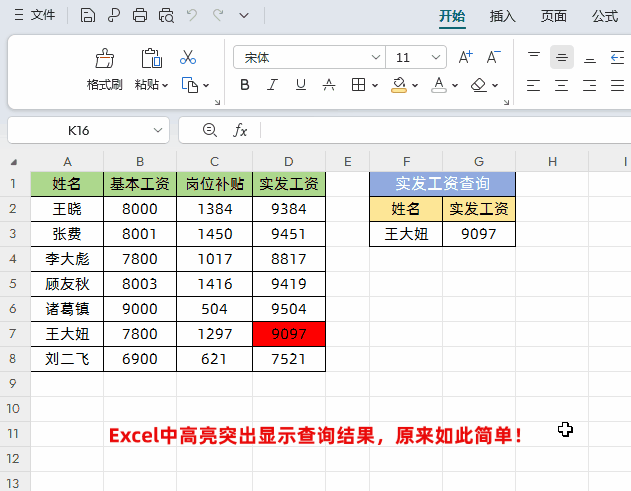The image size is (631, 491).
Task: Click the insert function fx icon
Action: pos(240,130)
